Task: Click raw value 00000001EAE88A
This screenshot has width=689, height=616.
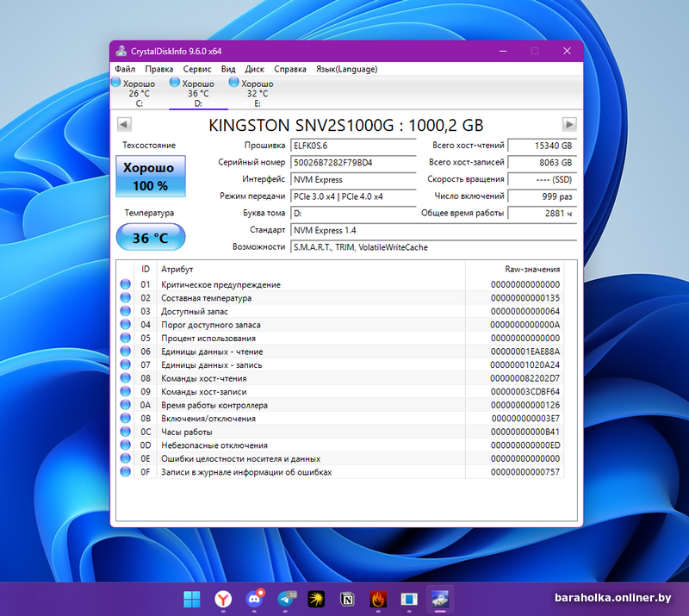Action: pyautogui.click(x=525, y=352)
